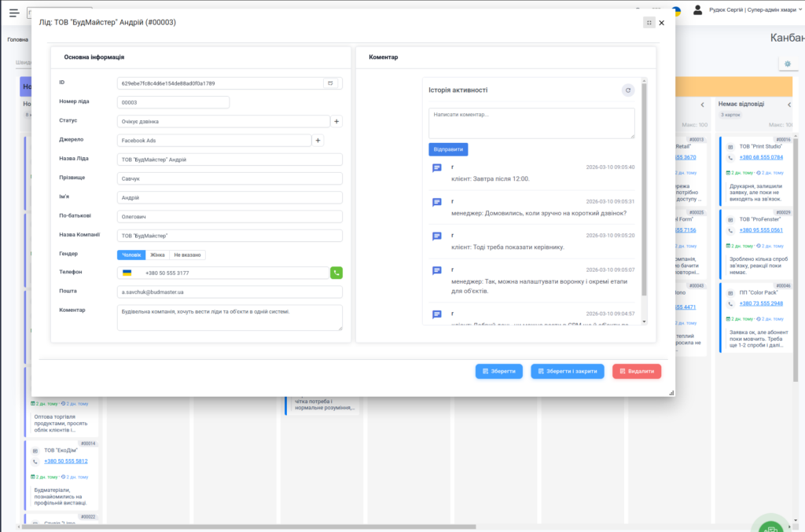Select gender Жінка
805x532 pixels.
pyautogui.click(x=157, y=255)
